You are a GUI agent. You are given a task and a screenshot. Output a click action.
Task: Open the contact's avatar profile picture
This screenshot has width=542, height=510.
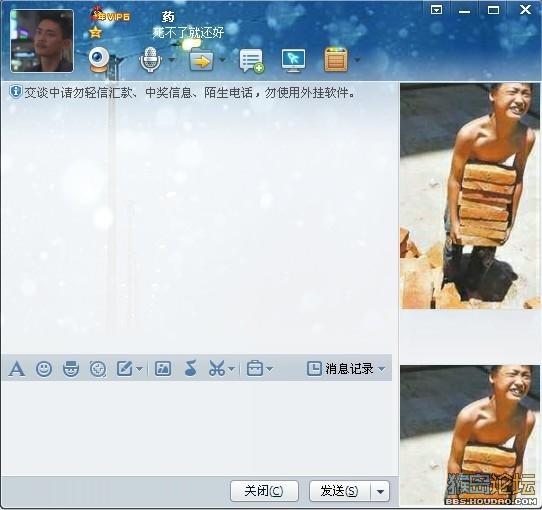click(42, 41)
